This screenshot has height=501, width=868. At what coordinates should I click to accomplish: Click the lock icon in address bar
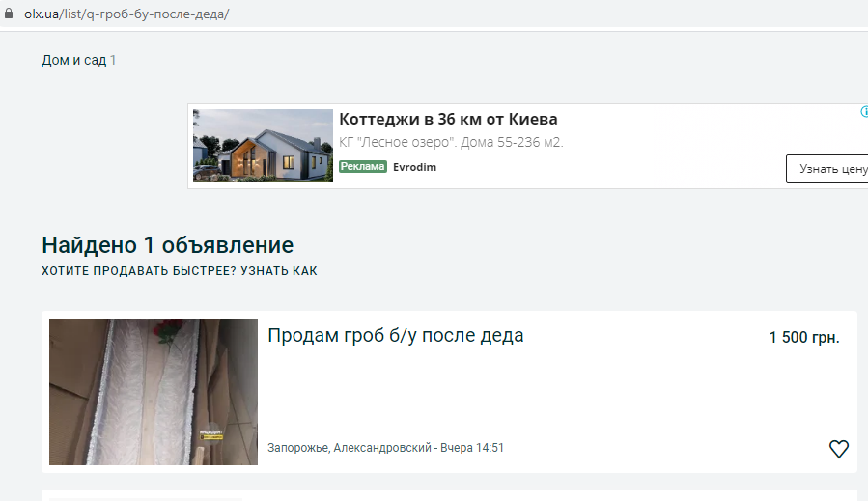coord(9,14)
